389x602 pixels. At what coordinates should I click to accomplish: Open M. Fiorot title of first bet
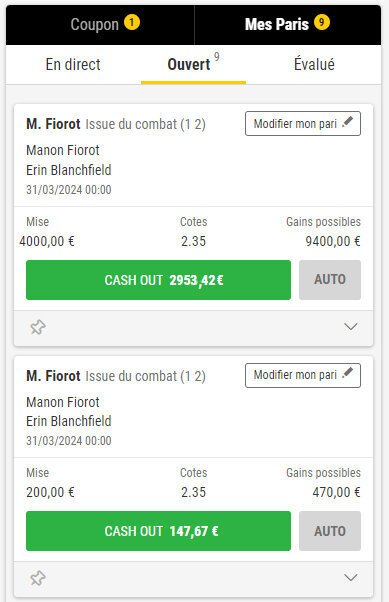(53, 124)
